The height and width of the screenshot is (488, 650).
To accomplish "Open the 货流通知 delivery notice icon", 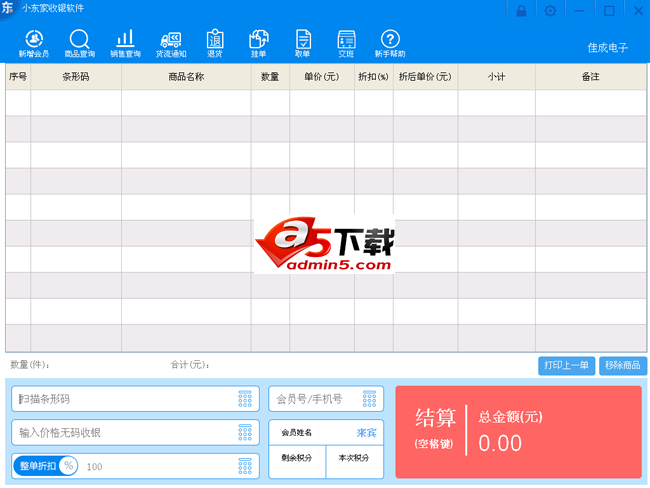I will tap(171, 44).
